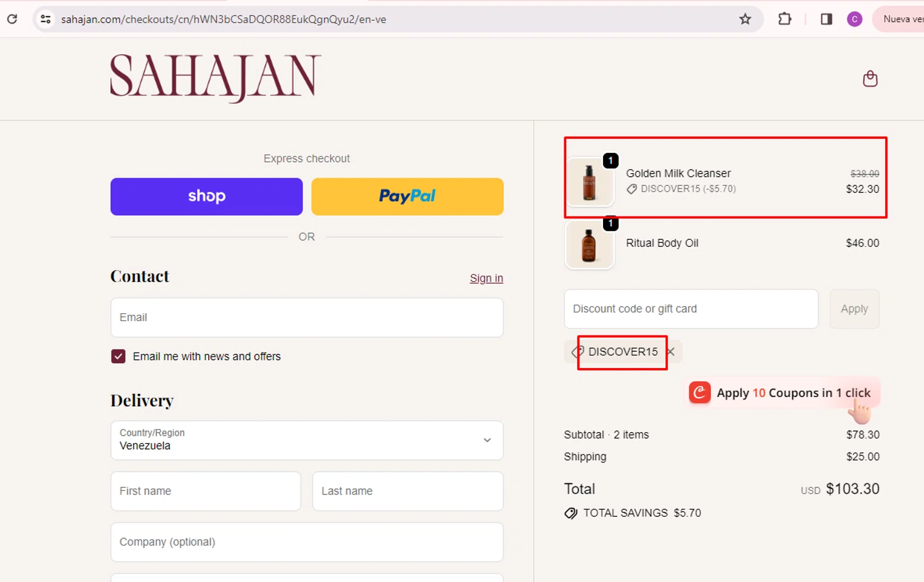
Task: Click the coupon extension red logo icon
Action: [700, 393]
